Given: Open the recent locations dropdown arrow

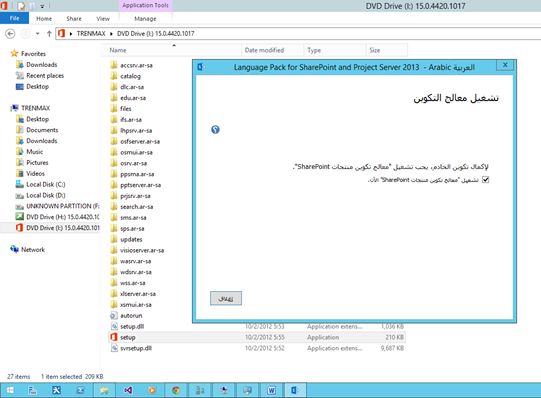Looking at the screenshot, I should tap(38, 33).
